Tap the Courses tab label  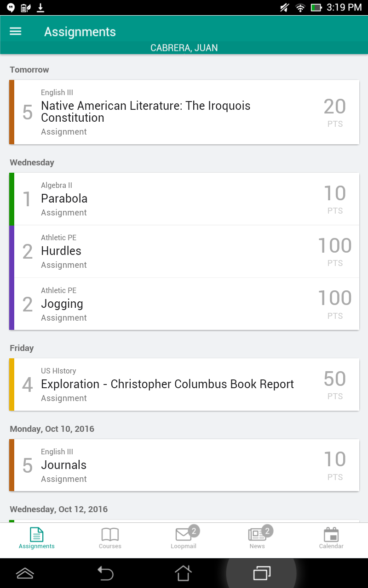click(x=110, y=546)
